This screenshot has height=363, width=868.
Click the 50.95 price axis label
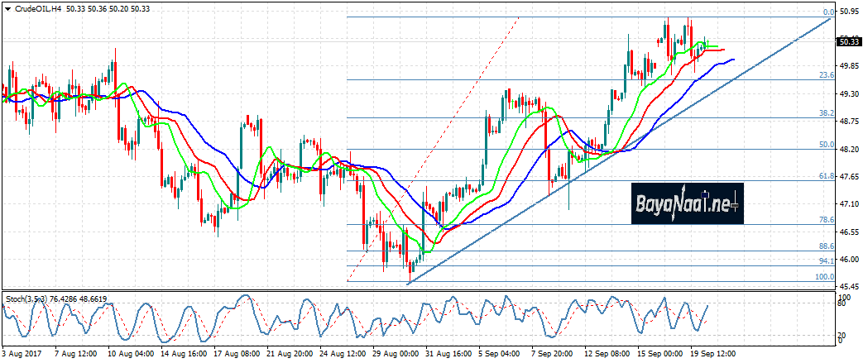(x=848, y=12)
